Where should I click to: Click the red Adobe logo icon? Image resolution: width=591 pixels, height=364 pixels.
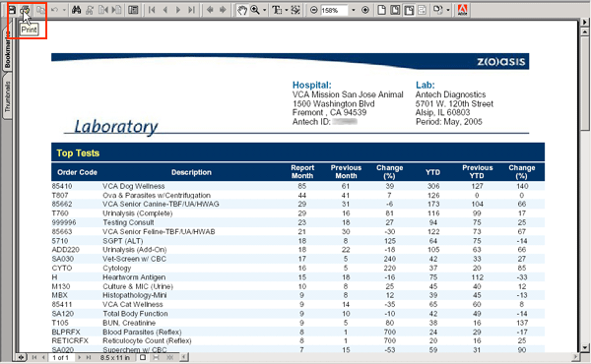(463, 10)
